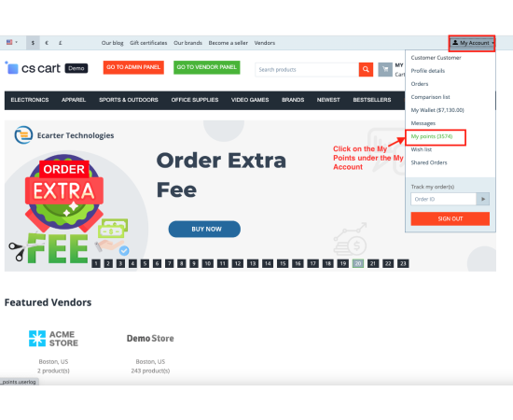
Task: Click GO TO ADMIN PANEL button
Action: pyautogui.click(x=133, y=67)
